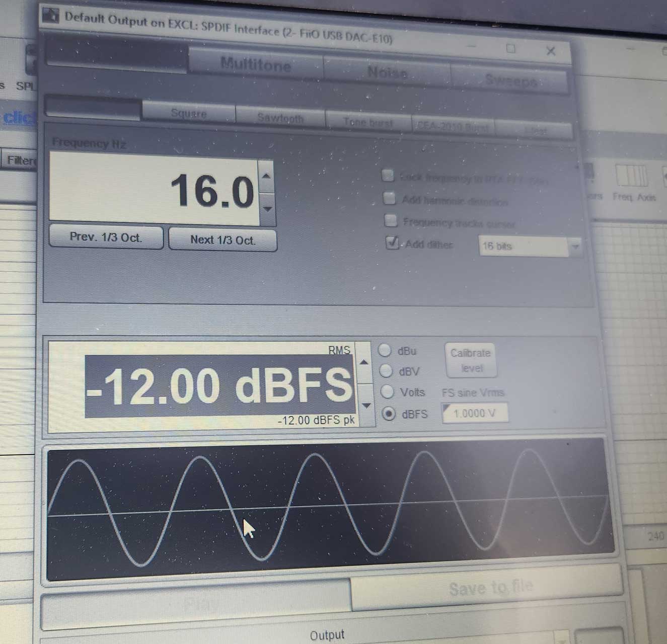This screenshot has width=667, height=644.
Task: Switch to the Noise tab
Action: (387, 72)
